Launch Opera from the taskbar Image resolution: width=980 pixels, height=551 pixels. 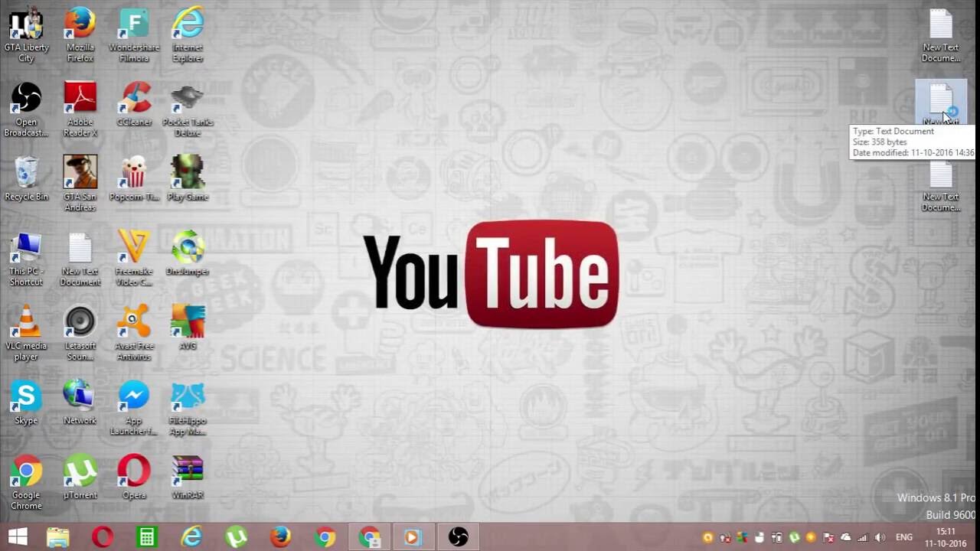point(102,537)
